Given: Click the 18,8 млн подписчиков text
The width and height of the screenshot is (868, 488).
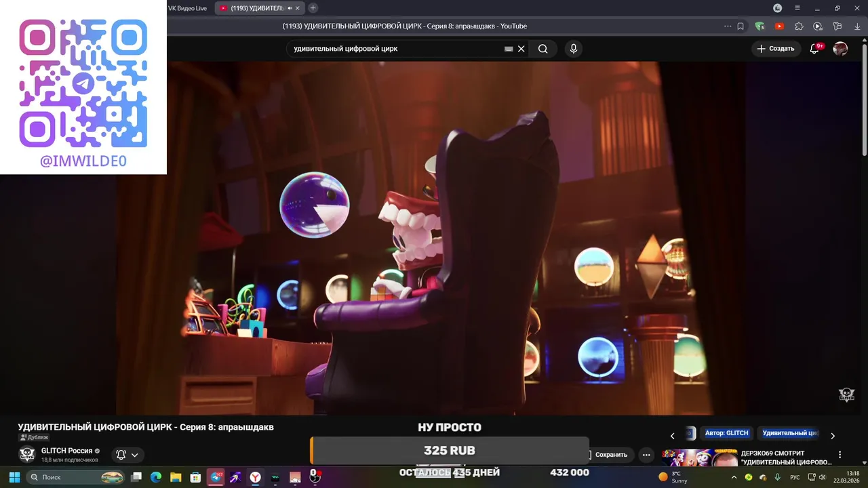Looking at the screenshot, I should point(70,460).
